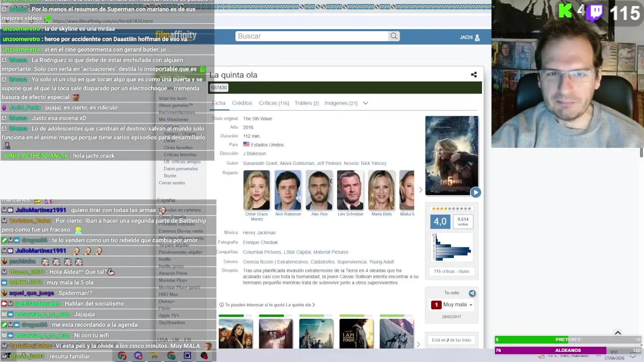Click the green PRETORES progress bar
Viewport: 644px width, 362px height.
pos(568,340)
